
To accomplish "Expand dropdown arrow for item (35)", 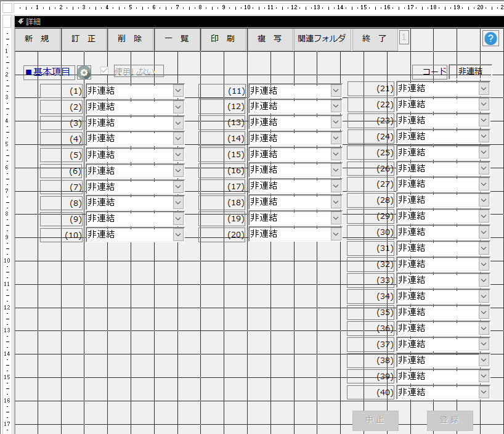I will coord(484,312).
